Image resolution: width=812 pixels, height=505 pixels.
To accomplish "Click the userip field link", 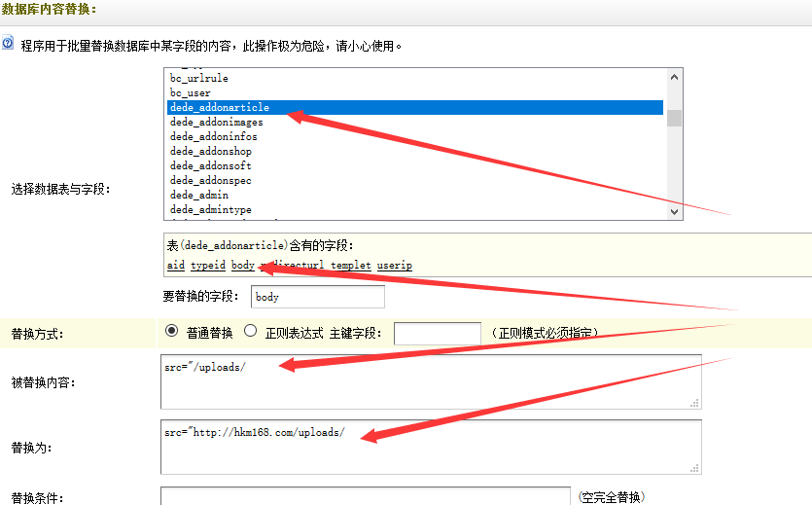I will click(x=395, y=266).
